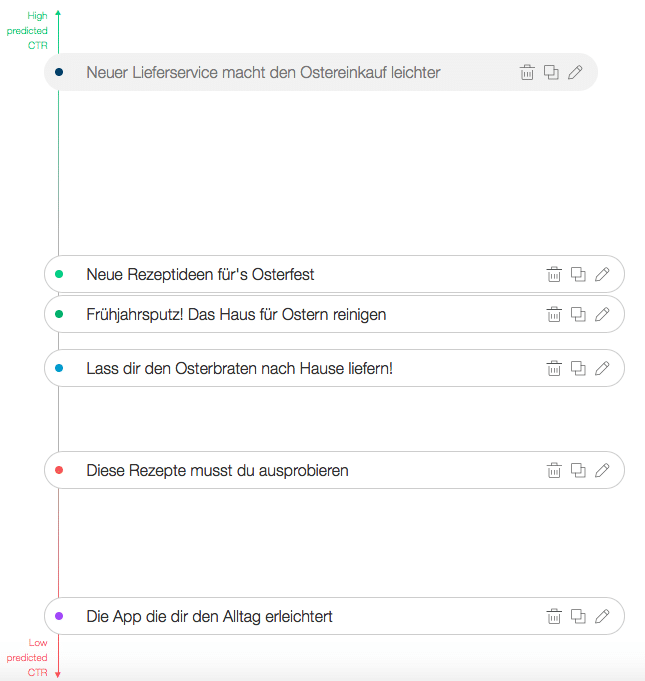
Task: Click the purple dot beside 'Die App die dir'
Action: click(59, 616)
